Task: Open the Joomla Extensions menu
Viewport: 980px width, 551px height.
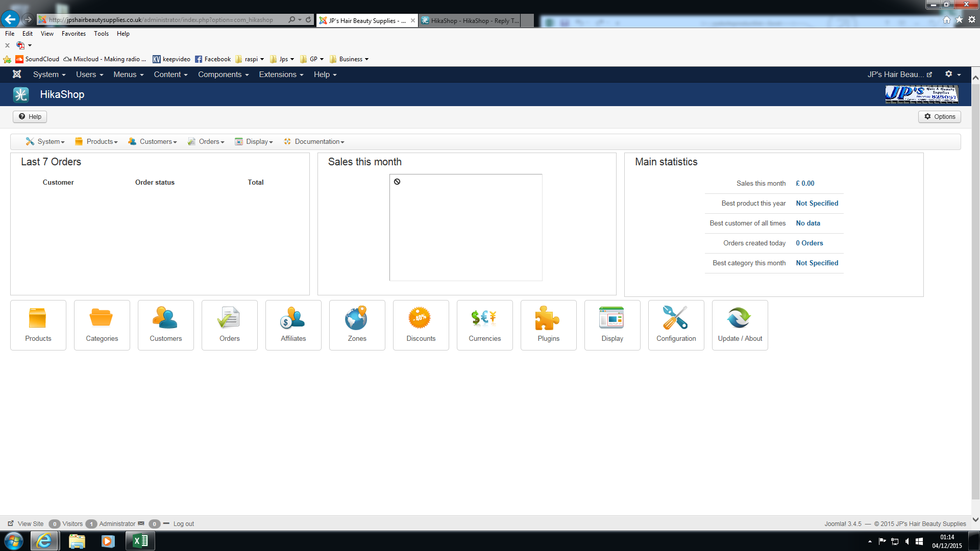Action: point(281,74)
